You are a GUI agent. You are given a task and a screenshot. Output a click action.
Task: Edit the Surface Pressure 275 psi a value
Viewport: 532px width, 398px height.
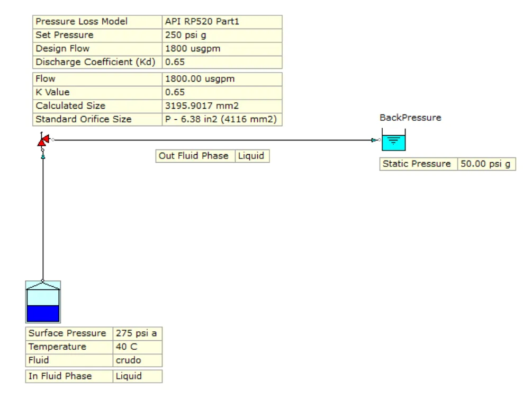point(137,333)
